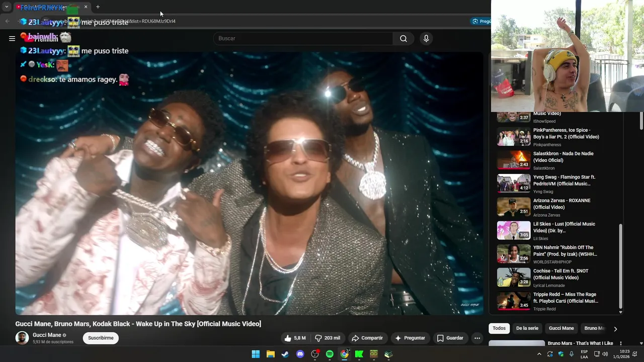Viewport: 644px width, 362px height.
Task: Click the WORLDSTARHIPHOP channel name
Action: [552, 262]
